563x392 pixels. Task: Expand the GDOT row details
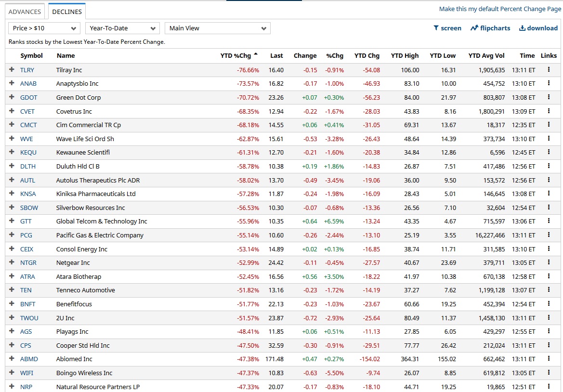point(12,97)
